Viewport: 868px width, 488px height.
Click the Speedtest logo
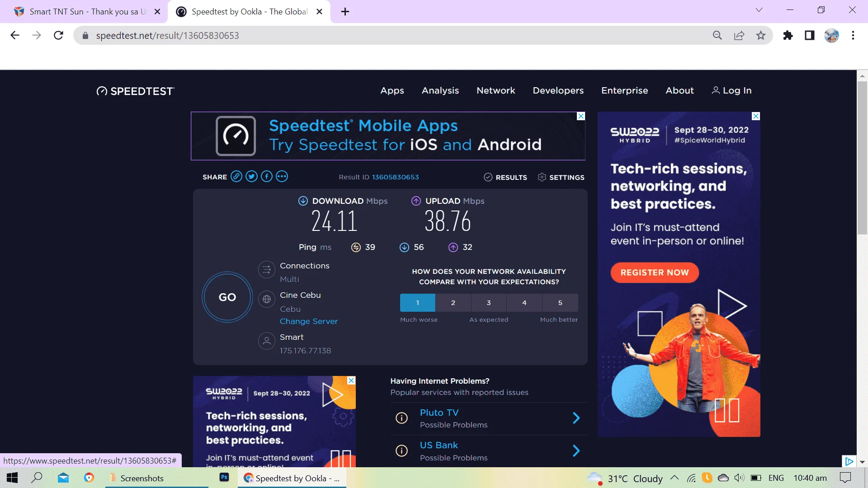coord(135,91)
